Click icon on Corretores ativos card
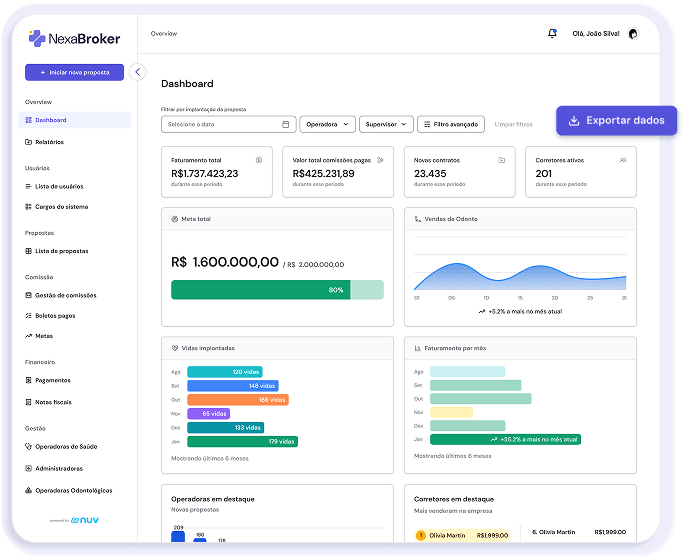The width and height of the screenshot is (686, 559). 623,160
